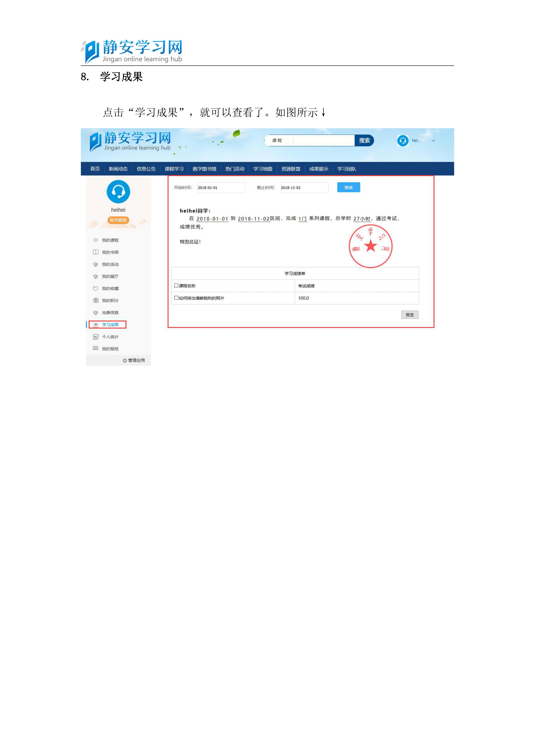
Task: Open the 我的书架 sidebar link
Action: (x=110, y=252)
